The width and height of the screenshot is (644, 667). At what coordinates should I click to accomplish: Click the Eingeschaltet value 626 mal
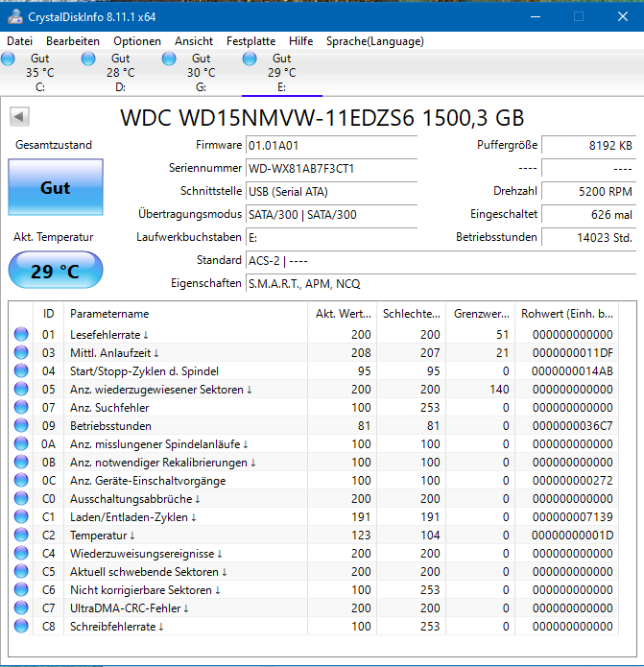click(589, 214)
